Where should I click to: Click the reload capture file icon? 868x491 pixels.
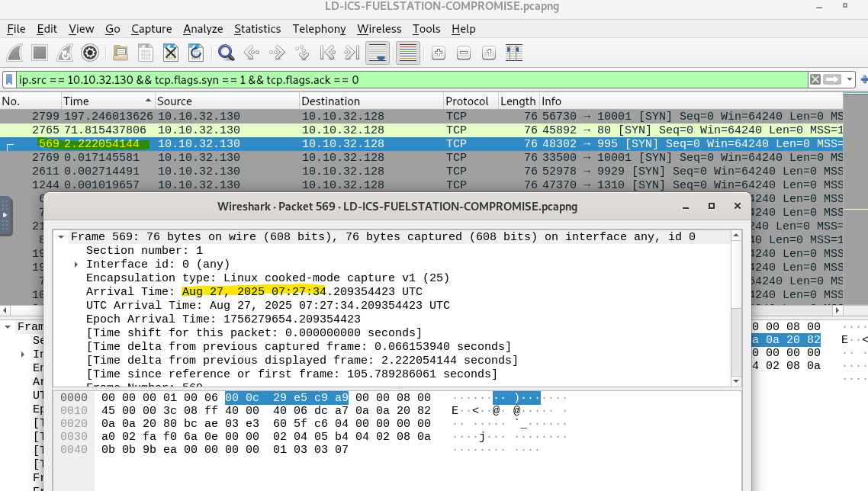(x=196, y=53)
